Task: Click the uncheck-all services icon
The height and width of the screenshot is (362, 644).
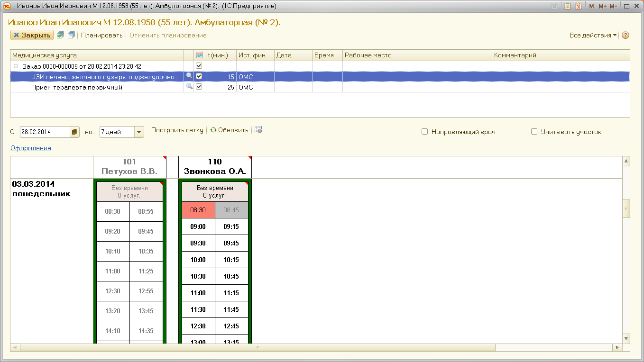Action: coord(71,35)
